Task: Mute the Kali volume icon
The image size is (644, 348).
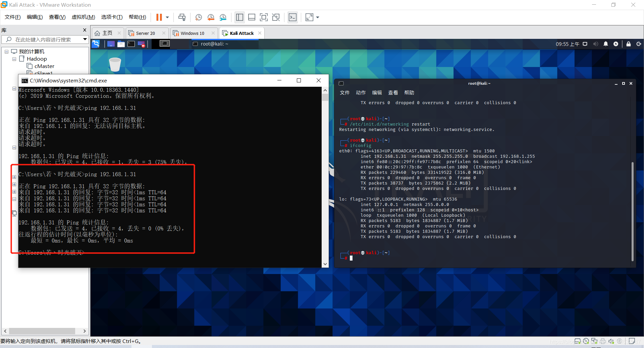Action: point(595,44)
